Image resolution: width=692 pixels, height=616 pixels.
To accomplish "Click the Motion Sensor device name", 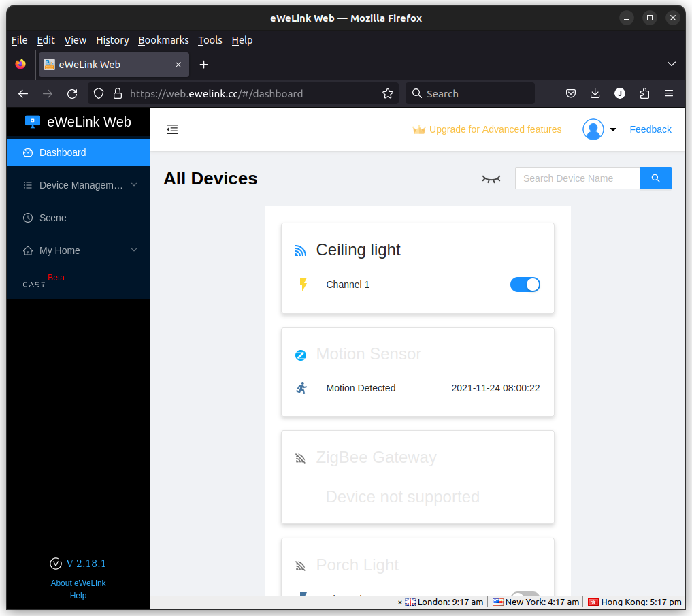I will [x=369, y=355].
